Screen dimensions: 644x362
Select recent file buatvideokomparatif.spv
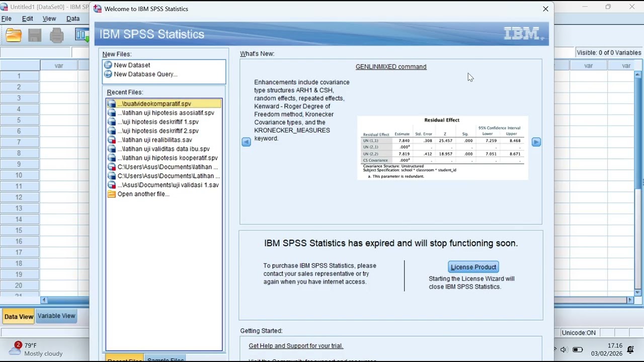click(x=164, y=104)
